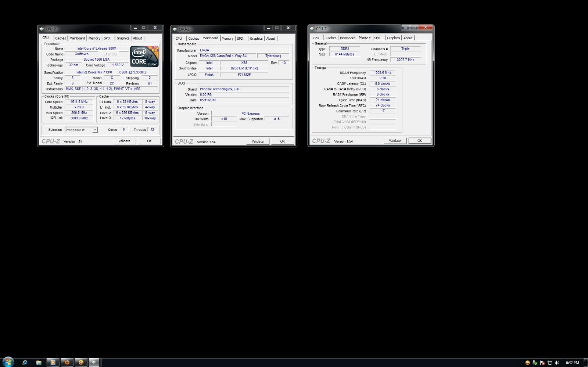
Task: Open About tab in CPU window
Action: 137,38
